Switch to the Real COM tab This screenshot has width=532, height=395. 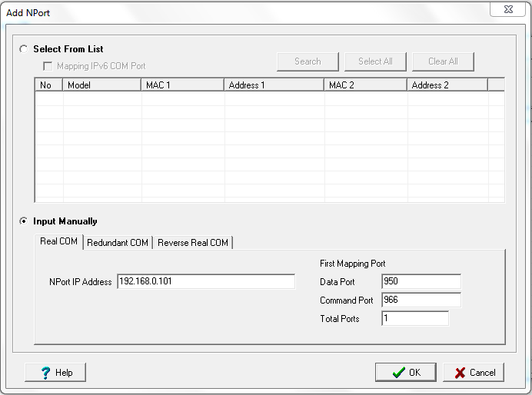58,241
